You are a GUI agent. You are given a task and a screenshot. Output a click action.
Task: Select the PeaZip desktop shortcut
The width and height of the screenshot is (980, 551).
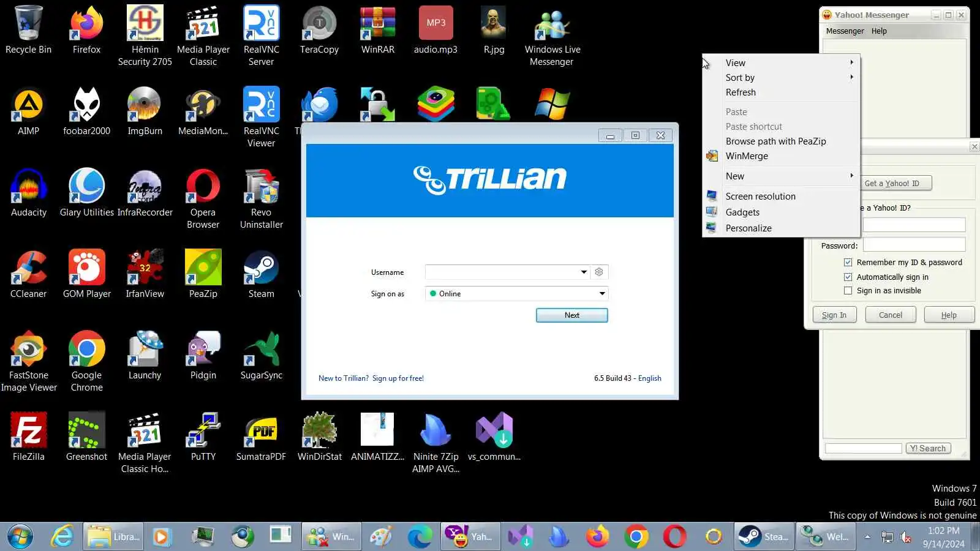(x=203, y=275)
